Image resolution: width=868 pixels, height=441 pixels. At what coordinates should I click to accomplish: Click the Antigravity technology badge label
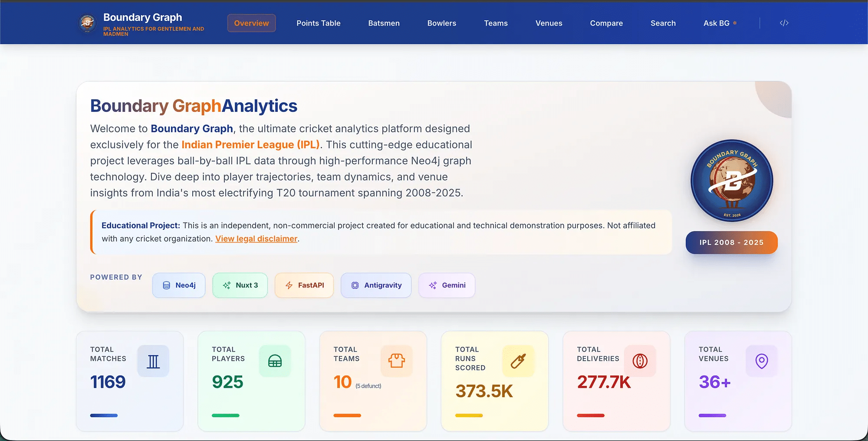click(x=383, y=285)
